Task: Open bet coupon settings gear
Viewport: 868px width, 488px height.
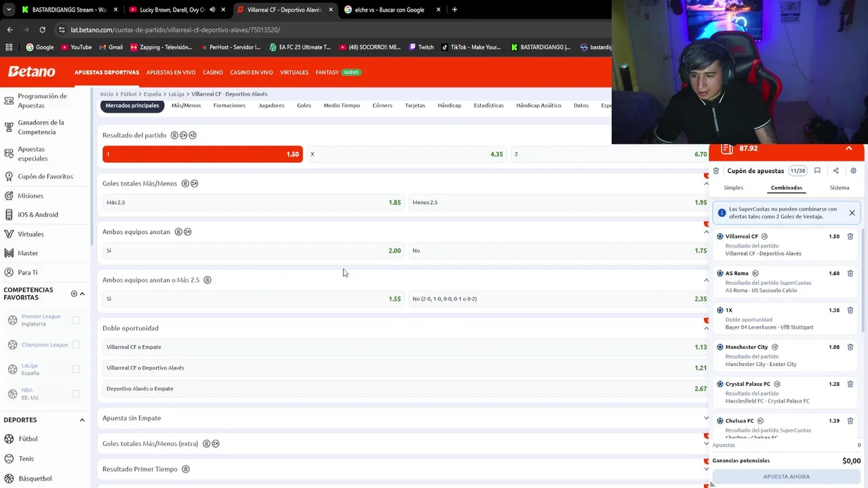Action: (x=854, y=171)
